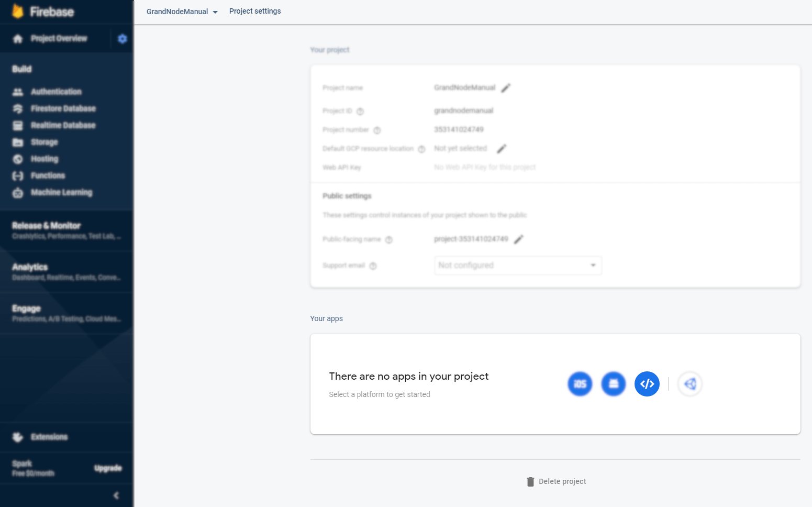The height and width of the screenshot is (507, 812).
Task: Click the 'Not yet selected' location value
Action: click(x=460, y=148)
